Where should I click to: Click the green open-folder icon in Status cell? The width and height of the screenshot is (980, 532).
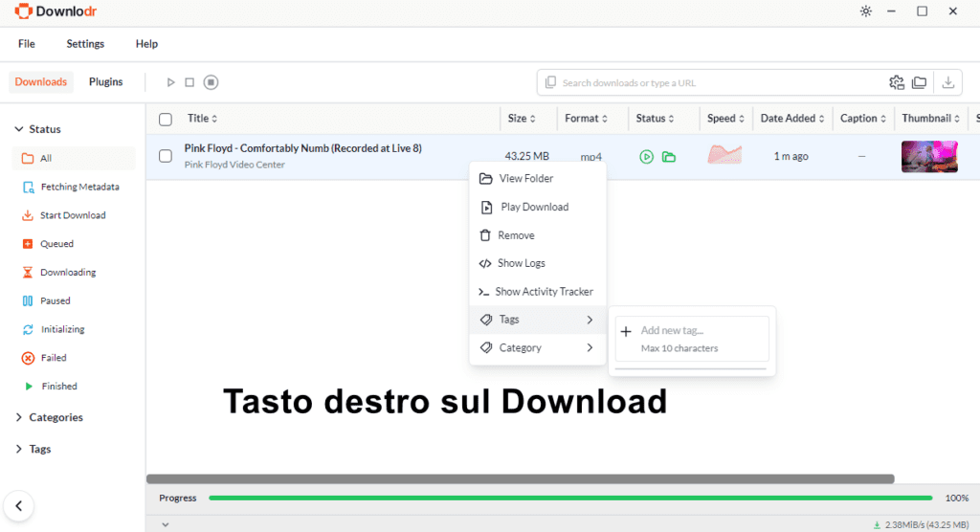[669, 157]
